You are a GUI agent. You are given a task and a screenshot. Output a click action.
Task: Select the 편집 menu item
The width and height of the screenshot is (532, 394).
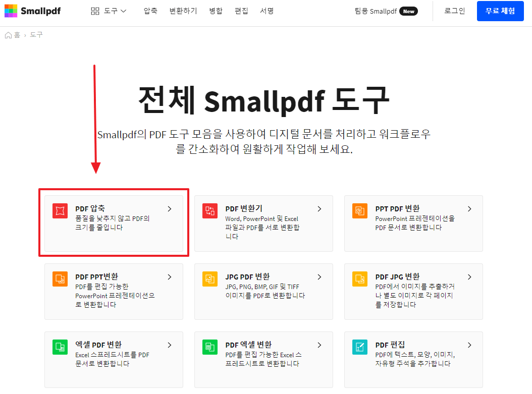[x=242, y=11]
